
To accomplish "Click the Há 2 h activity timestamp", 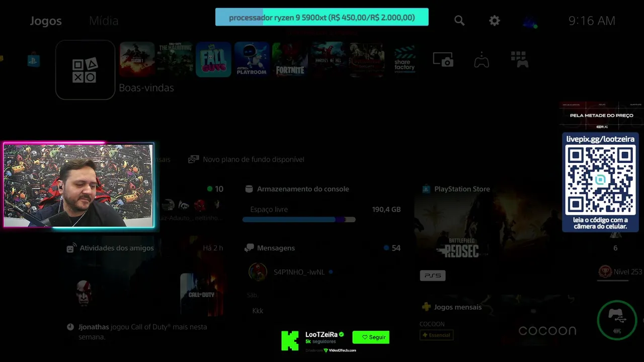I will click(x=213, y=248).
